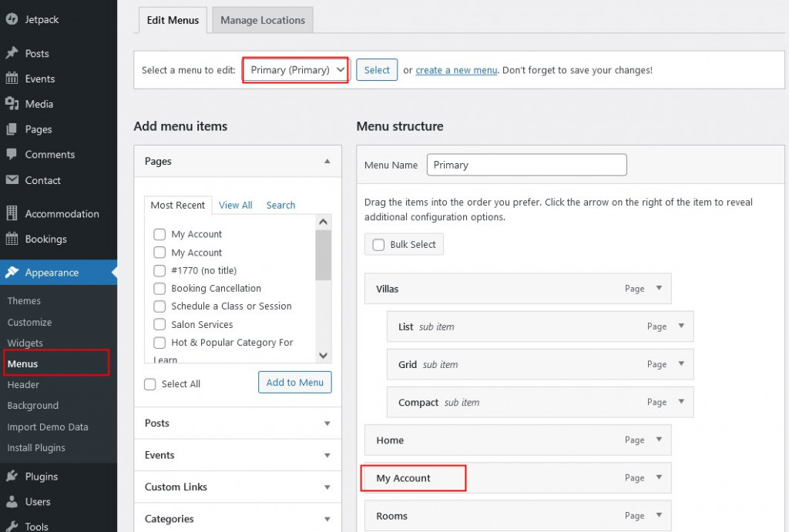
Task: Open the menu selection dropdown showing Primary
Action: tap(295, 69)
